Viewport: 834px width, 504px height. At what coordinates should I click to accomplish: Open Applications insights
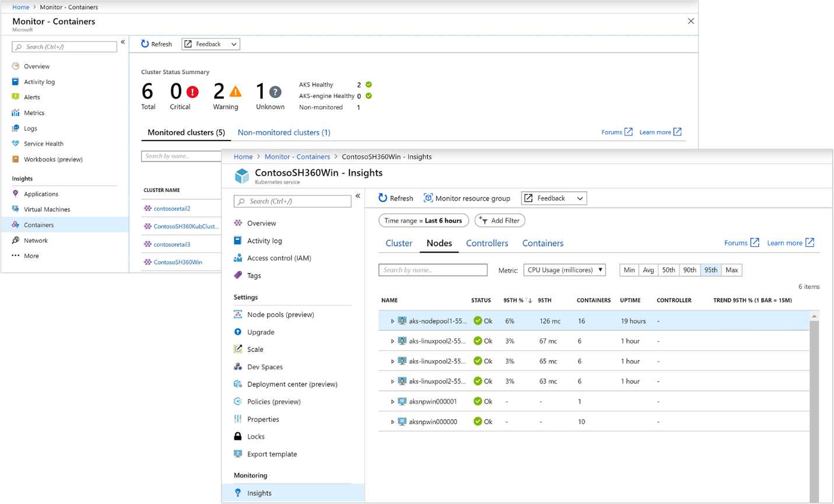[x=41, y=194]
